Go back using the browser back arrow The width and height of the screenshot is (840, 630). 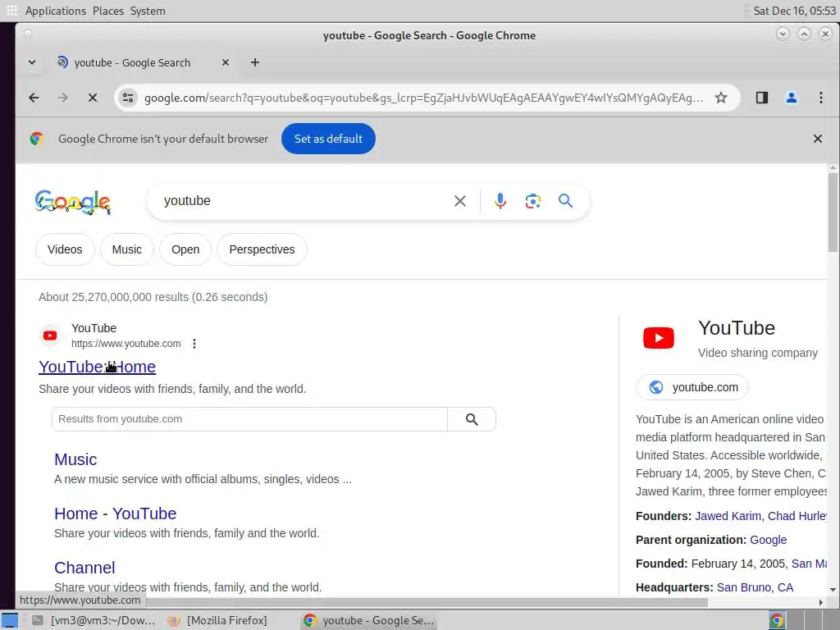34,98
